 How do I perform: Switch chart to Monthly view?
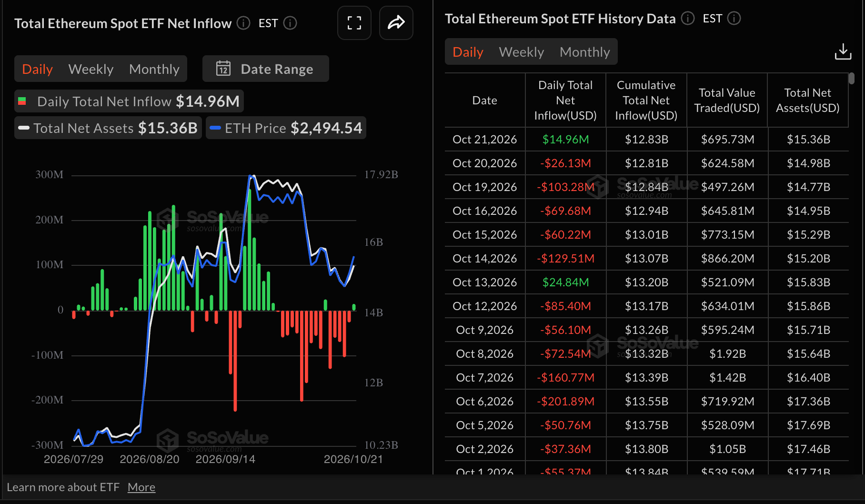(x=154, y=69)
